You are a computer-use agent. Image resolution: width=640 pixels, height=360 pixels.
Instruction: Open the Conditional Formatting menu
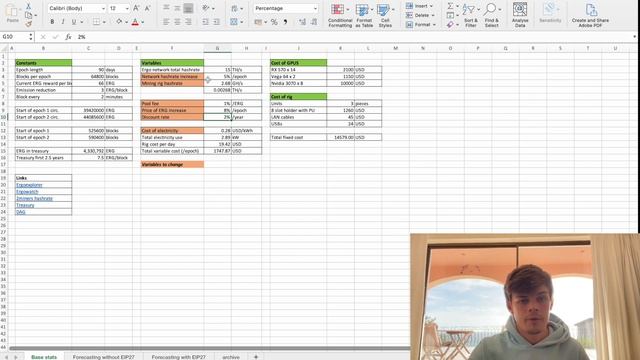pos(340,16)
